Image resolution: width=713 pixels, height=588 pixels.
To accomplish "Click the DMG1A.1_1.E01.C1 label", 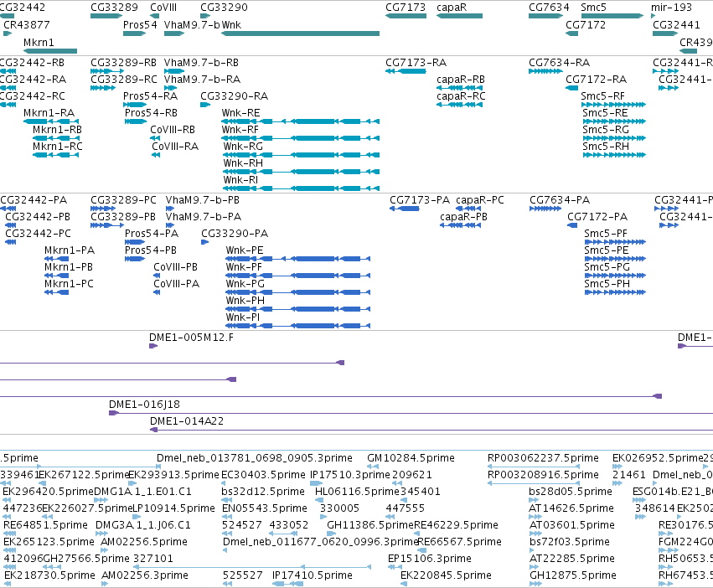I will click(142, 492).
